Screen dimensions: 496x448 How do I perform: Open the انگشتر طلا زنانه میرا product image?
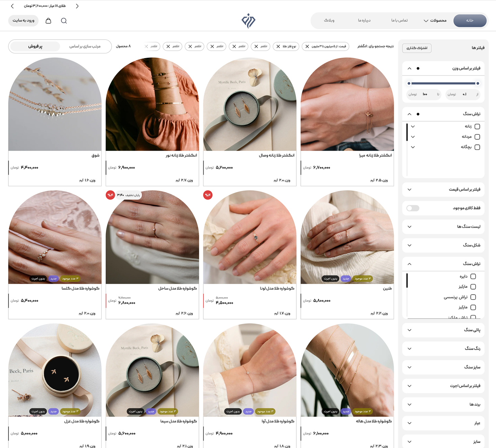[x=347, y=104]
